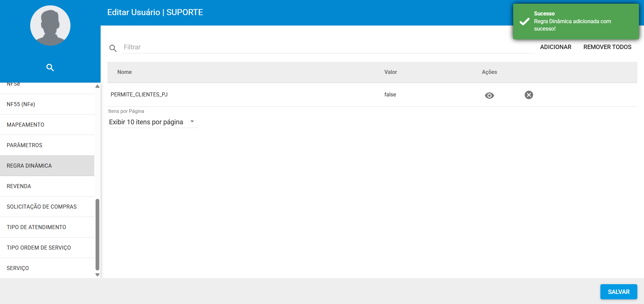Open MAPEAMENTO menu item
644x304 pixels.
coord(47,125)
